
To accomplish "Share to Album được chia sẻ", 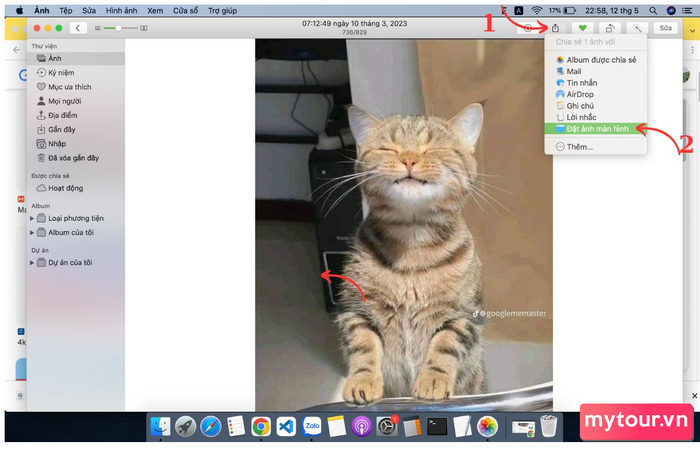I will coord(596,60).
